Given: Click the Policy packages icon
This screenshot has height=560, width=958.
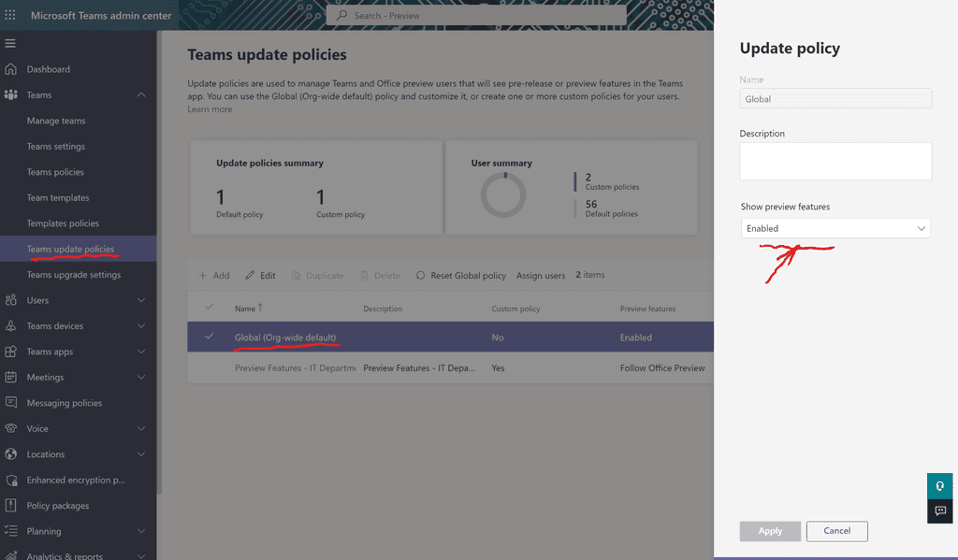Looking at the screenshot, I should pos(11,506).
